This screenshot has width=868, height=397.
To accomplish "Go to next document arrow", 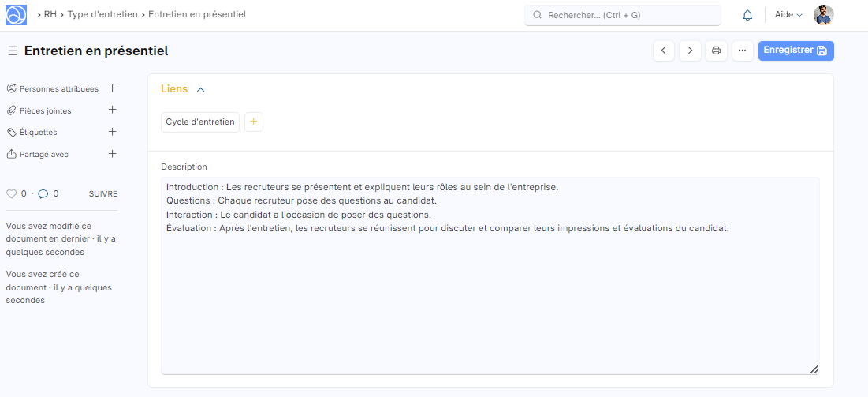I will (690, 51).
